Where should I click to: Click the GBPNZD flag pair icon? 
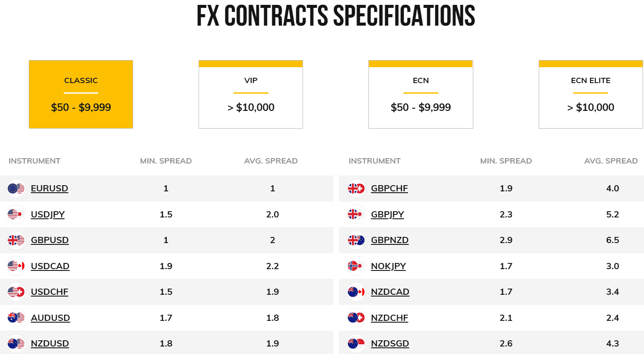click(x=356, y=240)
